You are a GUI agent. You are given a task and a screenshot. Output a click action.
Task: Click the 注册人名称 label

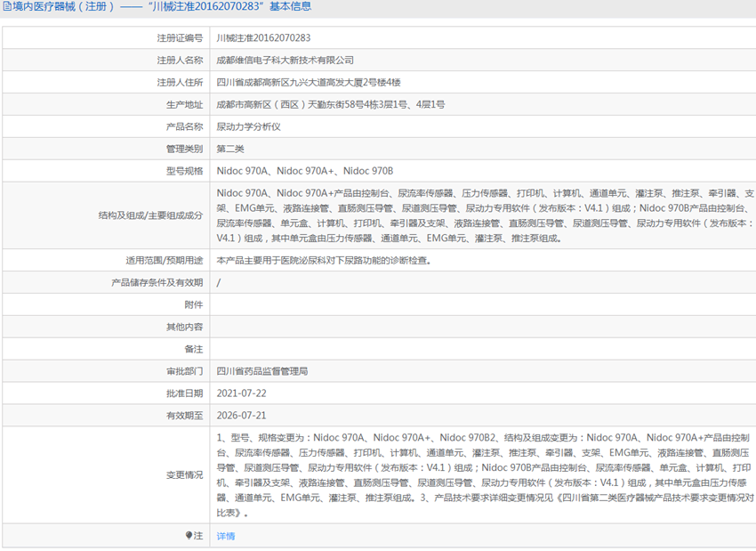click(180, 60)
